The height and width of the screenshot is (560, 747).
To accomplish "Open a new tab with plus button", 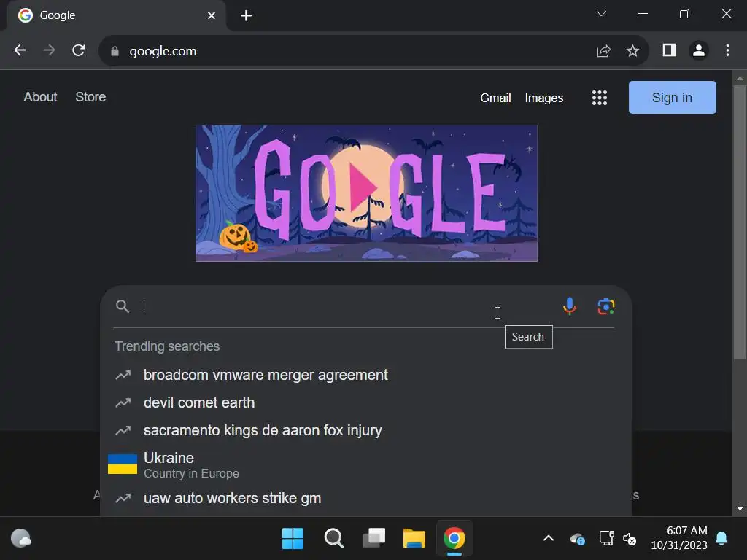I will 246,16.
